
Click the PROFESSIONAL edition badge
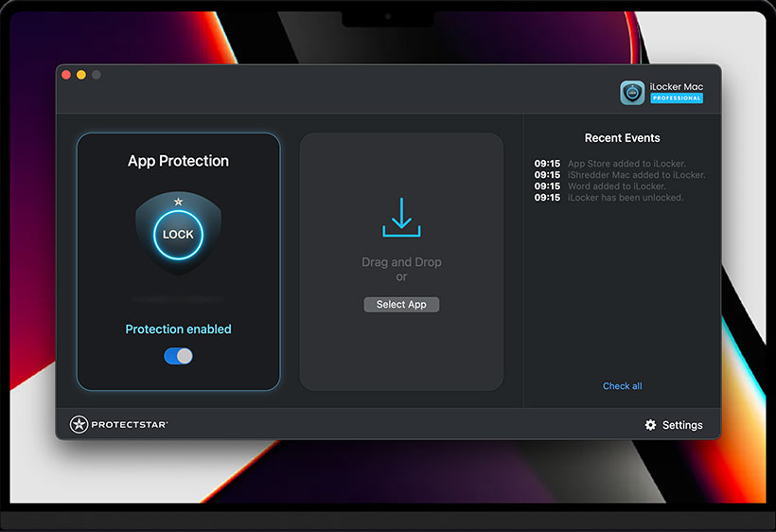[677, 98]
